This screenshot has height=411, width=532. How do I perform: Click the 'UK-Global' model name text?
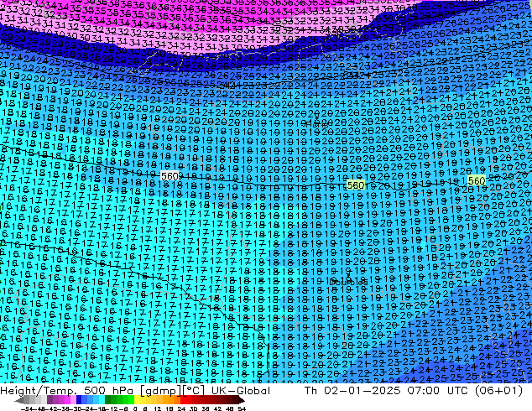click(241, 391)
